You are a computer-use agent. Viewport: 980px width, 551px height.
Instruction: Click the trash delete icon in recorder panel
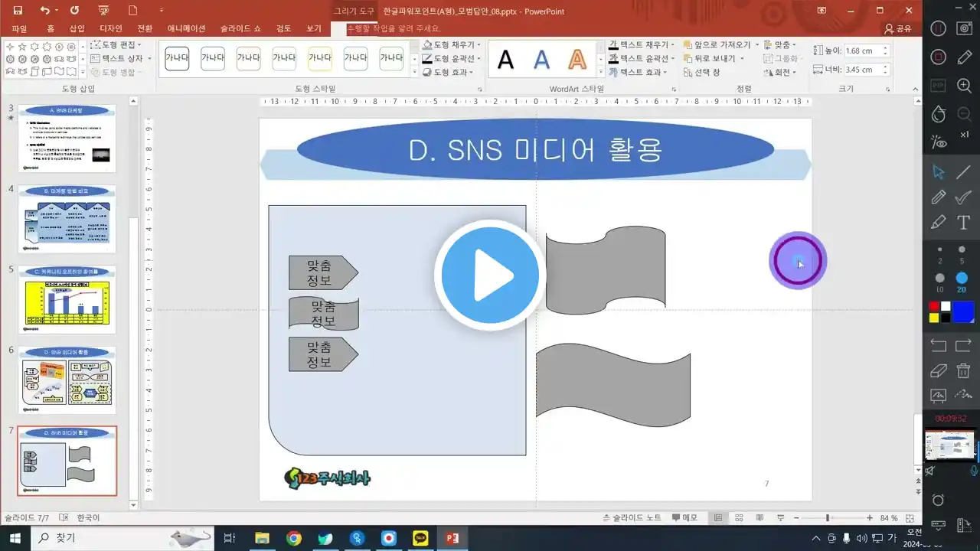click(964, 370)
